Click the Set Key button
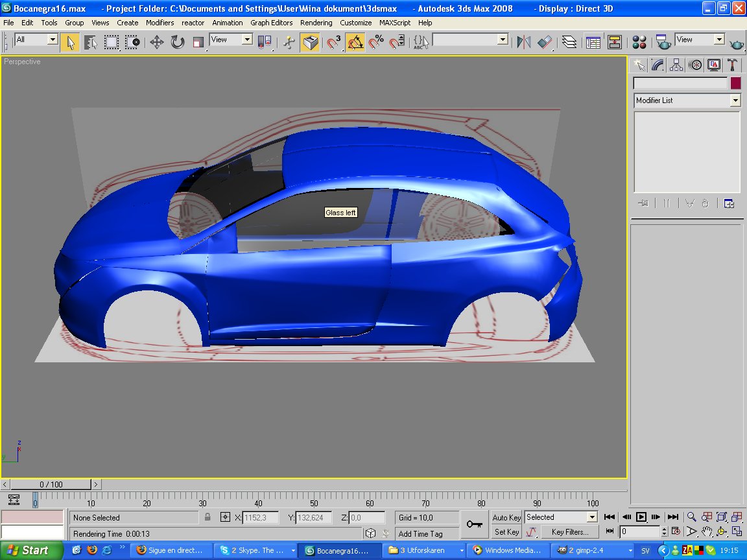 coord(506,532)
